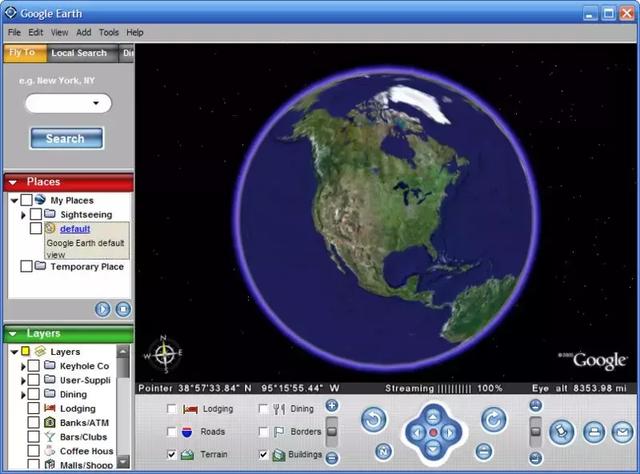Screen dimensions: 640x474
Task: Click the Bars/Clubs cocktail glass icon
Action: point(49,437)
